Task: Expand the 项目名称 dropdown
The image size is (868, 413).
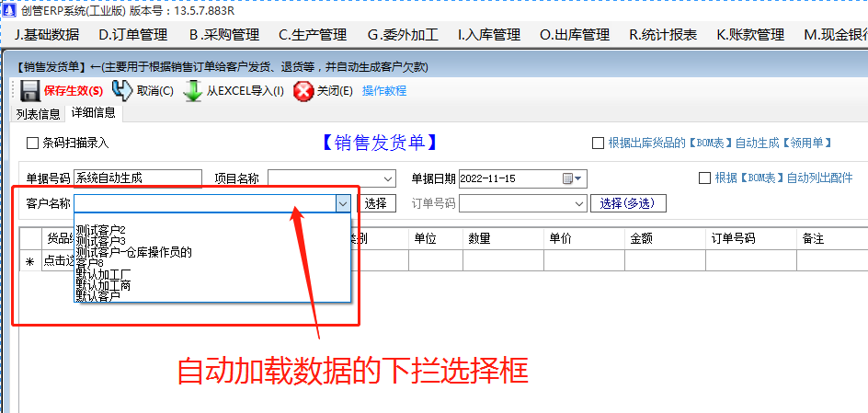Action: [x=389, y=178]
